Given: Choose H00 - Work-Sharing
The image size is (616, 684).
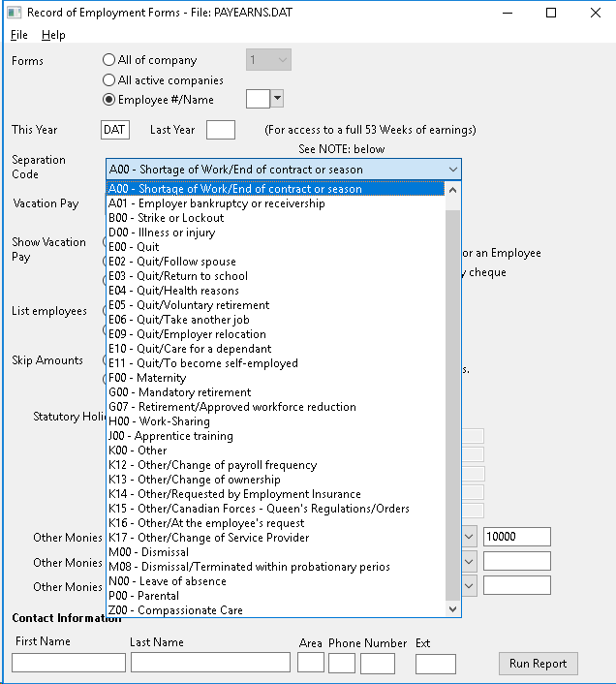Looking at the screenshot, I should pyautogui.click(x=275, y=421).
